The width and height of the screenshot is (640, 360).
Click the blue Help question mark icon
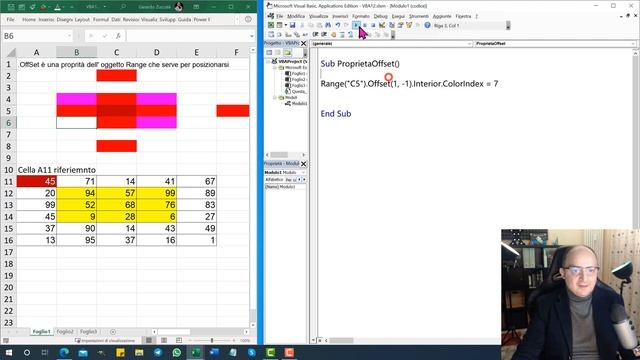click(x=428, y=25)
